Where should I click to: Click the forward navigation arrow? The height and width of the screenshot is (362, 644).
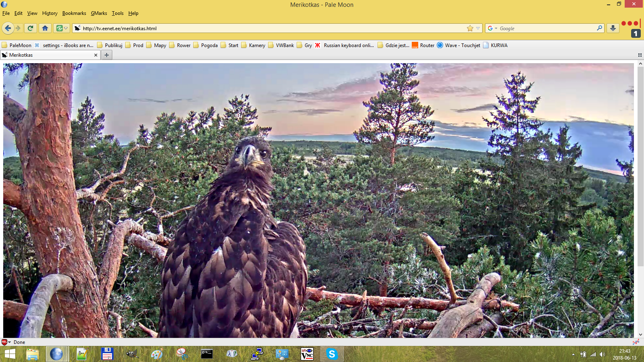(x=18, y=28)
